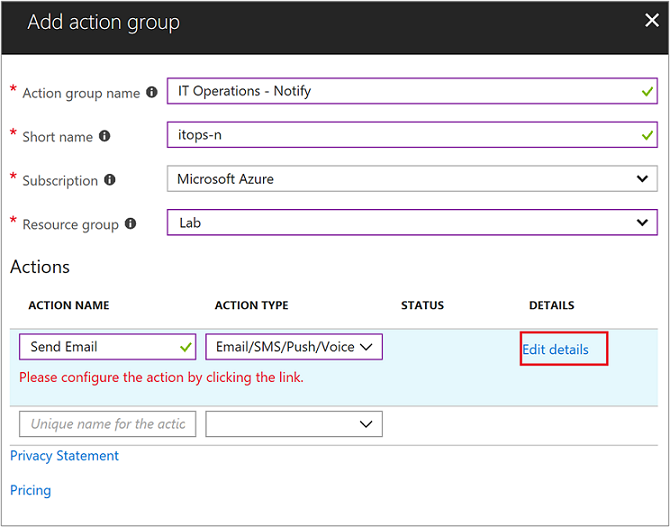The image size is (670, 527).
Task: Click the Short name input field
Action: pos(400,135)
